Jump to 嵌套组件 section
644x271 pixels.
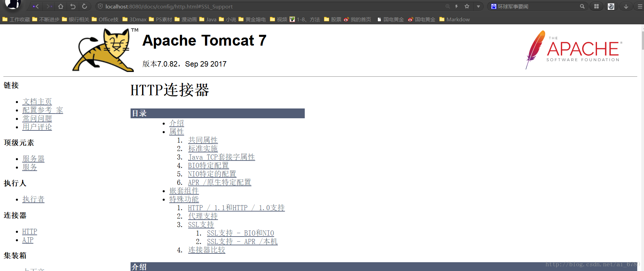pyautogui.click(x=184, y=191)
